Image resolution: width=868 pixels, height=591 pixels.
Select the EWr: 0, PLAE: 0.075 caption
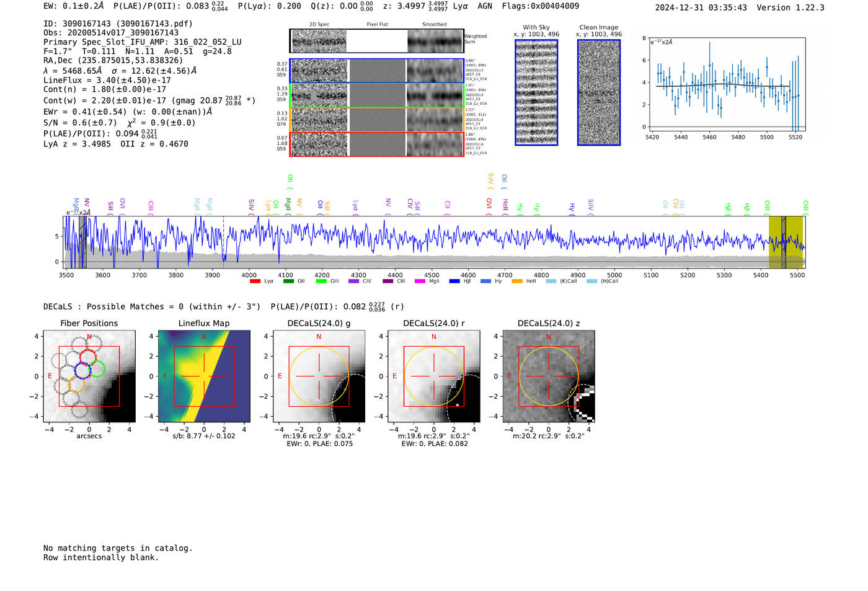(319, 444)
